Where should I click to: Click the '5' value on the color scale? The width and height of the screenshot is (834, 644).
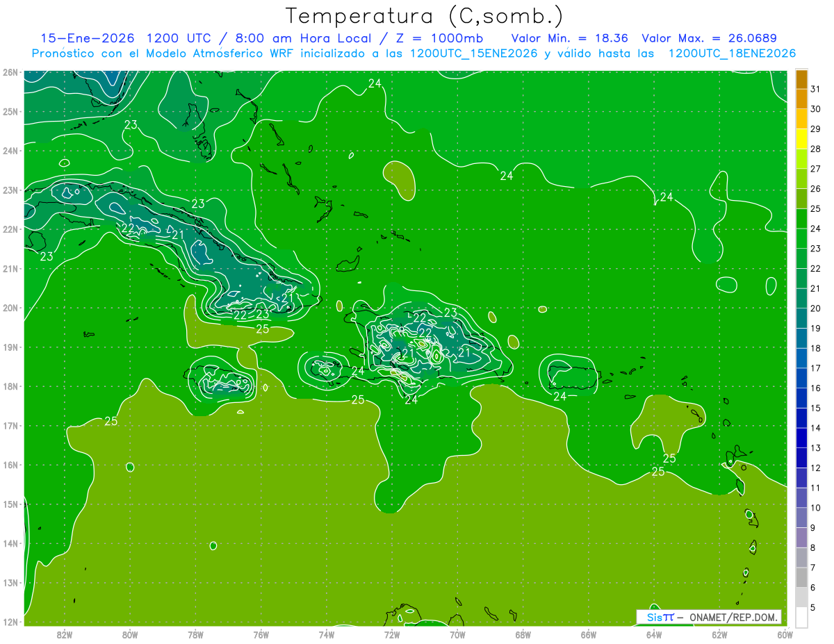tap(813, 606)
